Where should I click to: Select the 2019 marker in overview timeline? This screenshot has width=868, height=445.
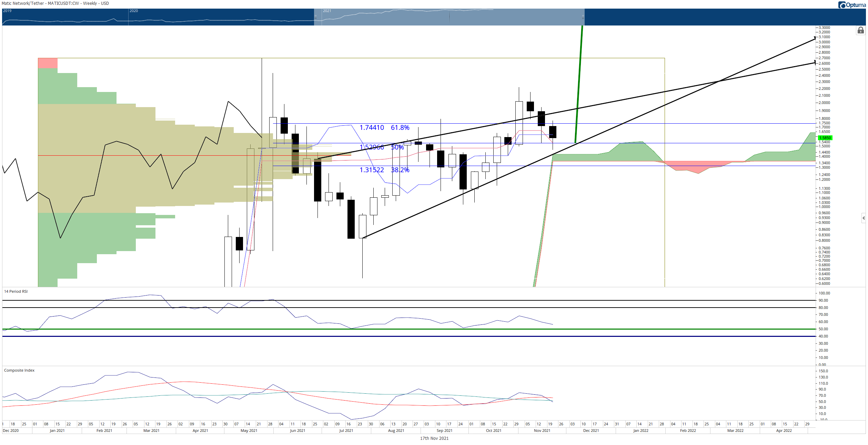tap(7, 11)
